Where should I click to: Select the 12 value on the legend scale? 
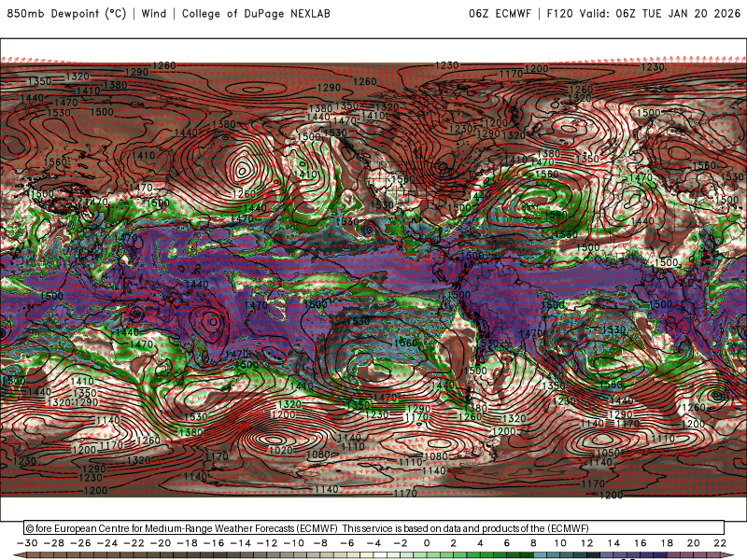587,543
